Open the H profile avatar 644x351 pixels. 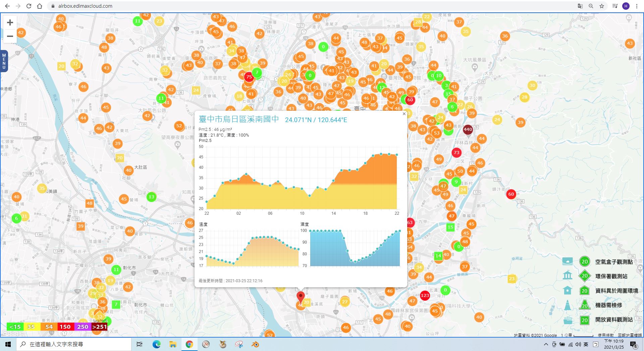626,6
